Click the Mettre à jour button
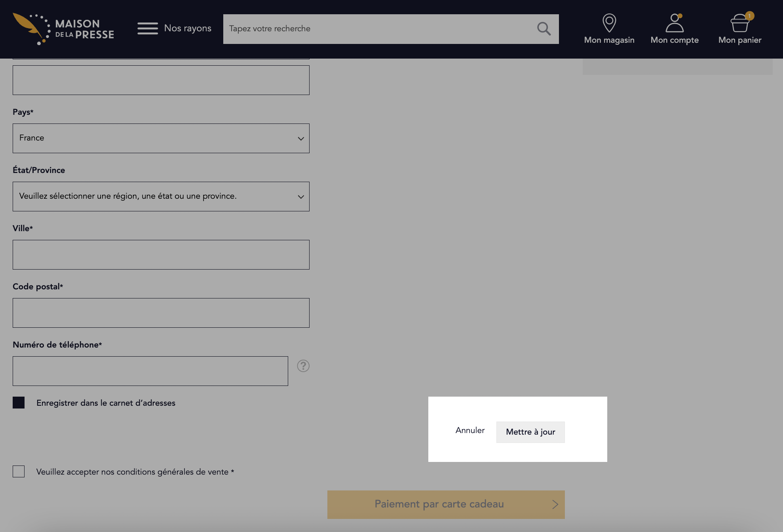The width and height of the screenshot is (783, 532). [x=530, y=432]
